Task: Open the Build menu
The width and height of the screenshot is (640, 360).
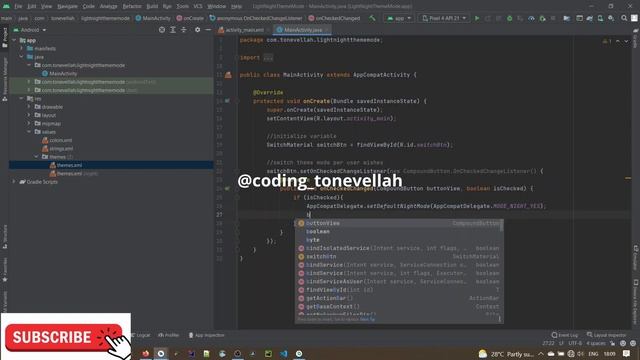Action: click(x=152, y=6)
